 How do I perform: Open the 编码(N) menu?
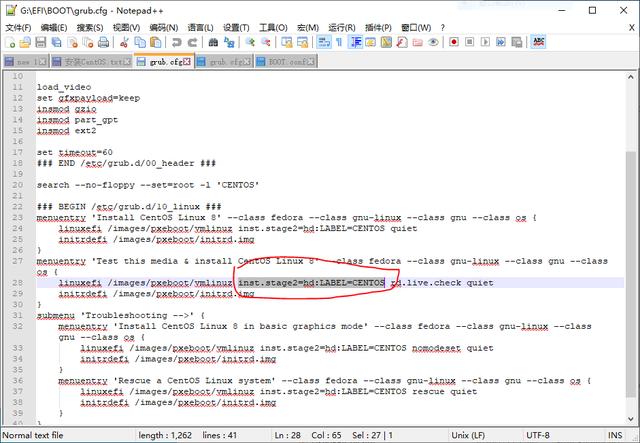click(163, 28)
